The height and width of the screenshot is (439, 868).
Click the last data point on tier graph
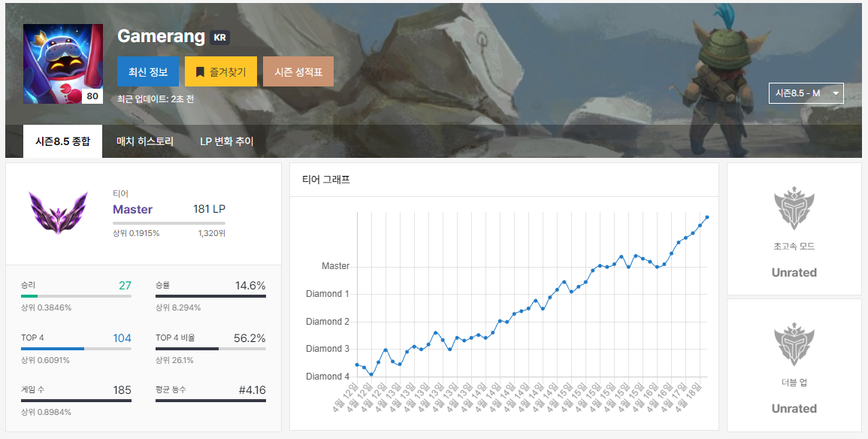point(707,217)
